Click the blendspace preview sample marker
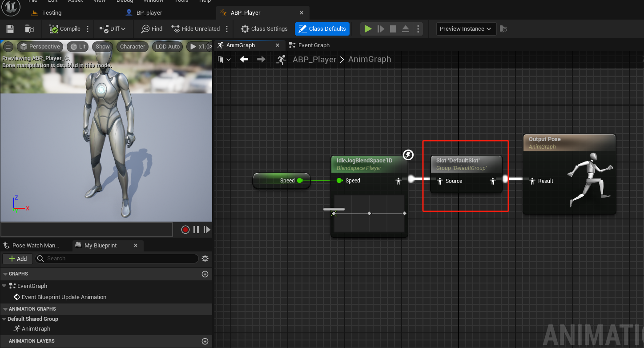Image resolution: width=644 pixels, height=348 pixels. [x=334, y=214]
